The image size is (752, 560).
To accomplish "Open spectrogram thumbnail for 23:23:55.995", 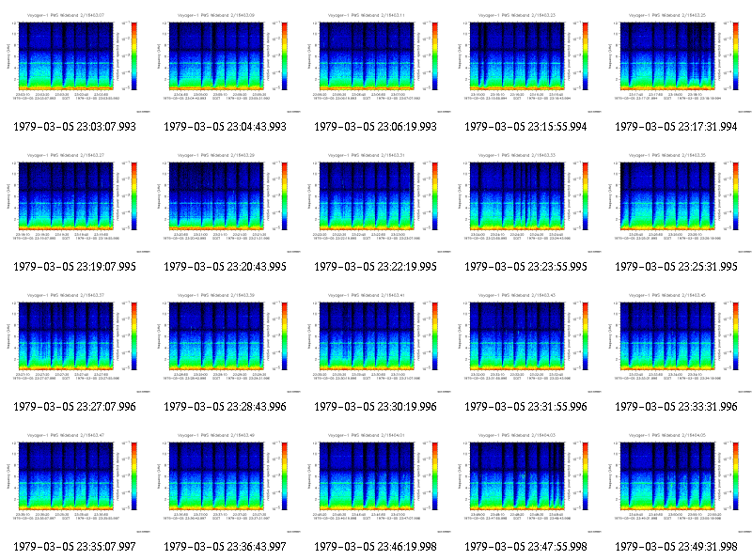I will pos(526,203).
